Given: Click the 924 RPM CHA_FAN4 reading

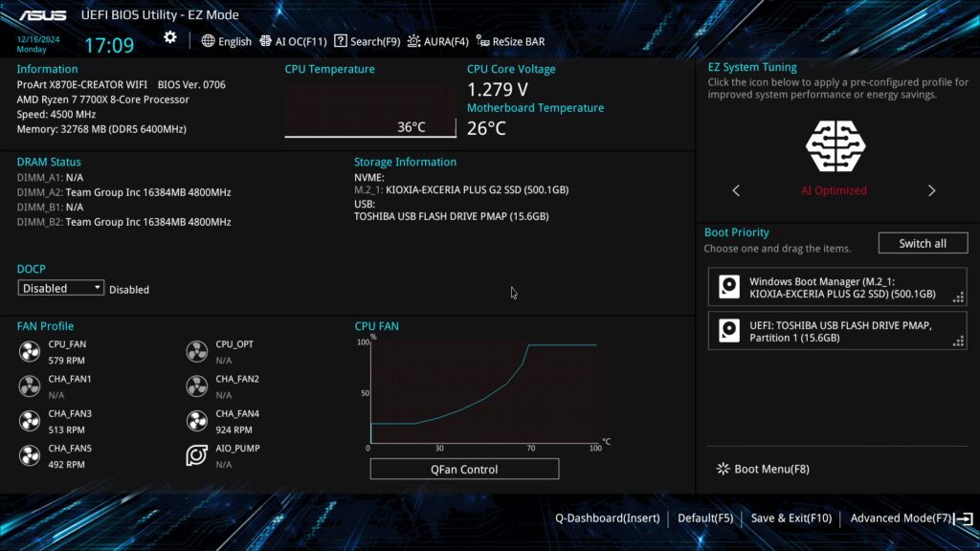Looking at the screenshot, I should click(x=234, y=430).
